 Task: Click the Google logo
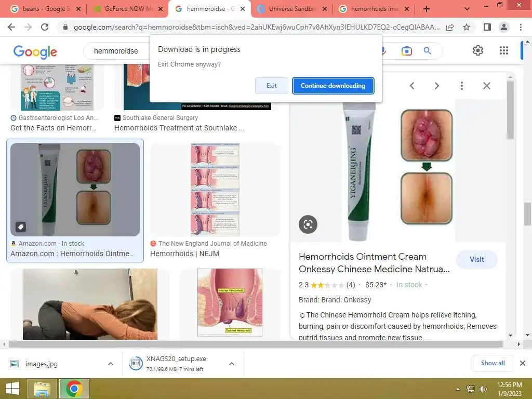tap(35, 51)
